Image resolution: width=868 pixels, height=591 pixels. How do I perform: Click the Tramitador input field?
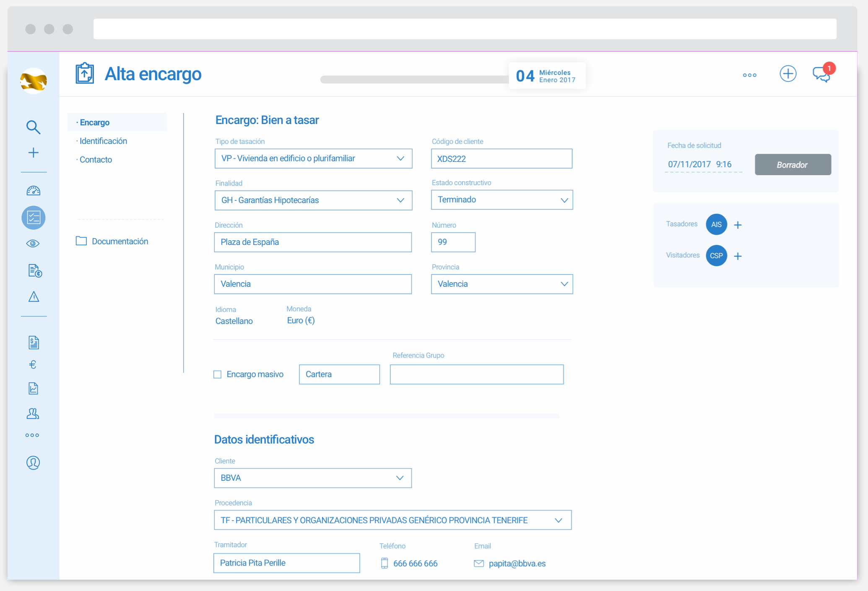[287, 563]
